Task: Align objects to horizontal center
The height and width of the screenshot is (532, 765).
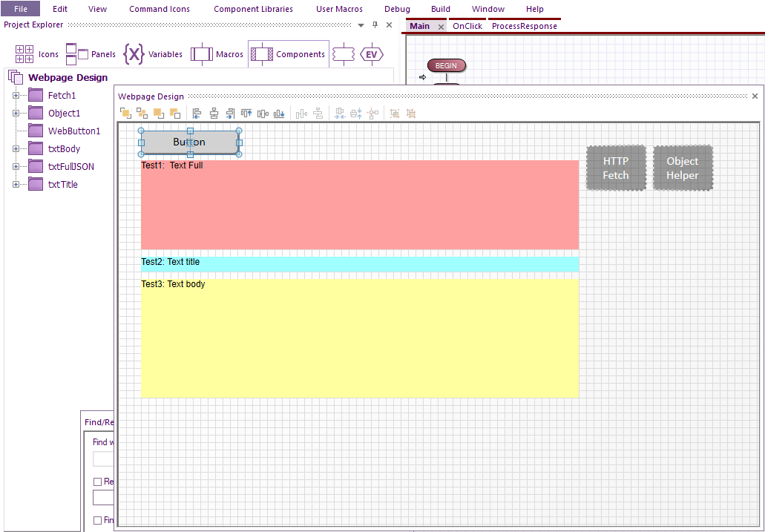Action: coord(214,114)
